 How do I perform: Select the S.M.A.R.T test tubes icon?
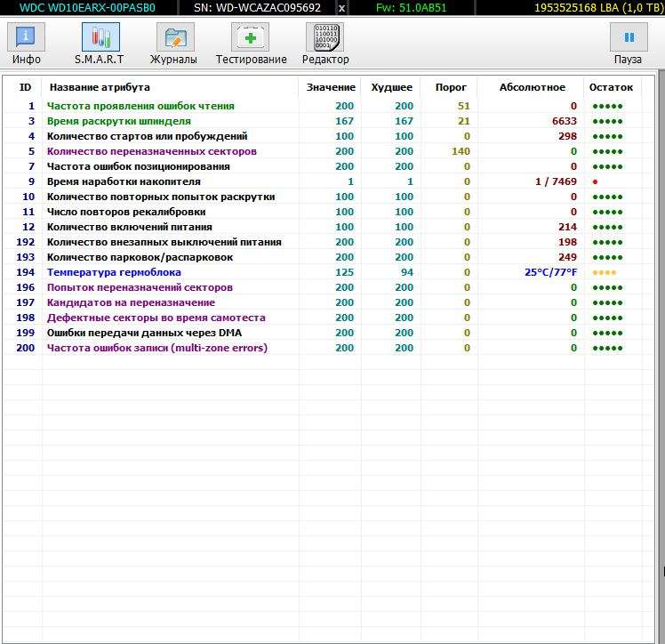point(100,37)
